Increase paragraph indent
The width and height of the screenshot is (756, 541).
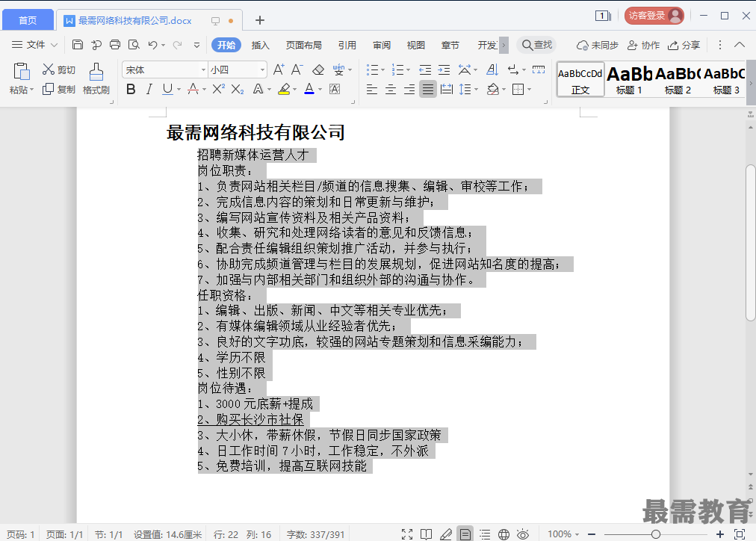(444, 70)
